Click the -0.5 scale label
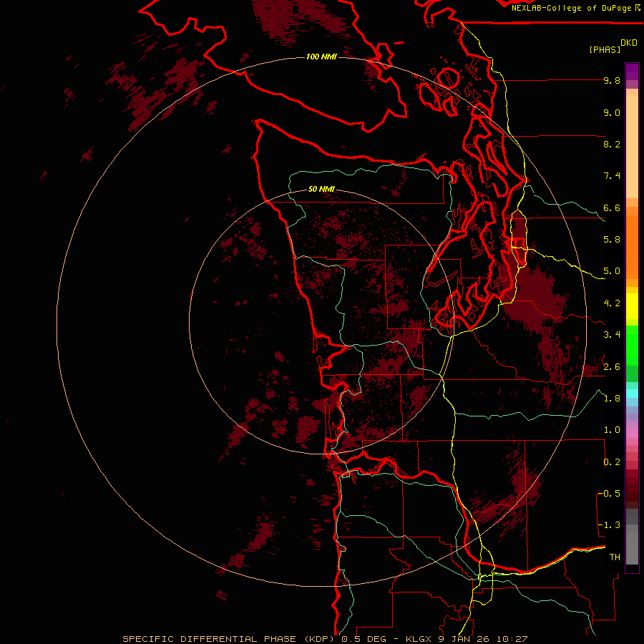The height and width of the screenshot is (644, 644). click(610, 494)
